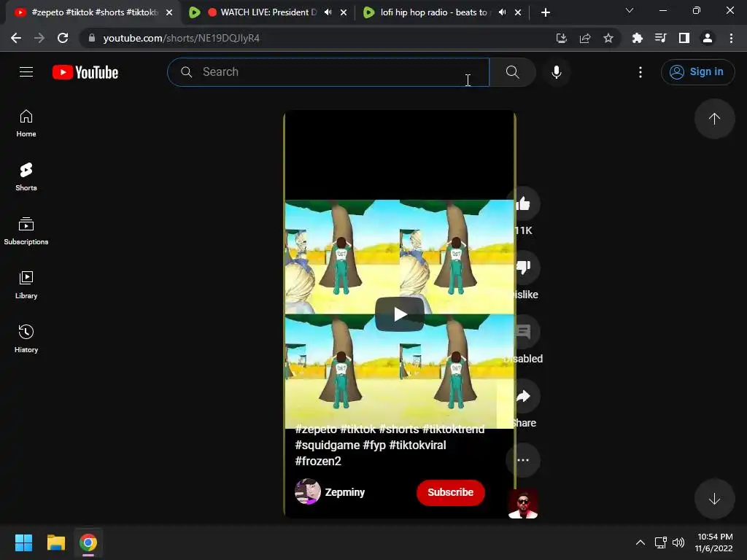Switch to the #zepeto shorts tab
The width and height of the screenshot is (747, 560).
(93, 12)
